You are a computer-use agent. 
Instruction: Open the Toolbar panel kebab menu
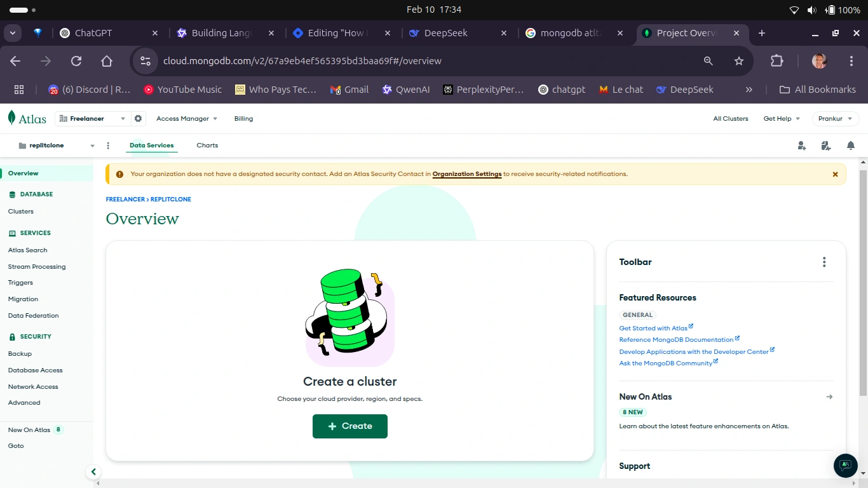pyautogui.click(x=824, y=261)
